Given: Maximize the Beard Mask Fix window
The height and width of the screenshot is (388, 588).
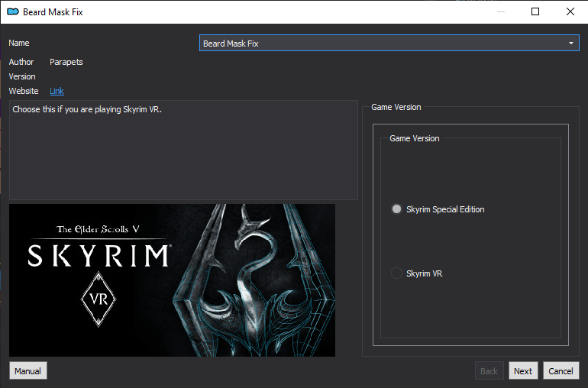Looking at the screenshot, I should (x=535, y=11).
